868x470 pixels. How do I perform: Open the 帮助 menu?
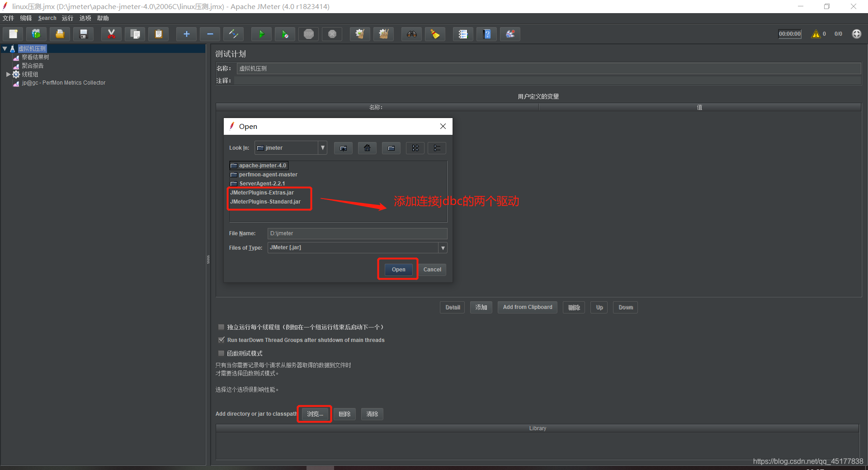103,18
